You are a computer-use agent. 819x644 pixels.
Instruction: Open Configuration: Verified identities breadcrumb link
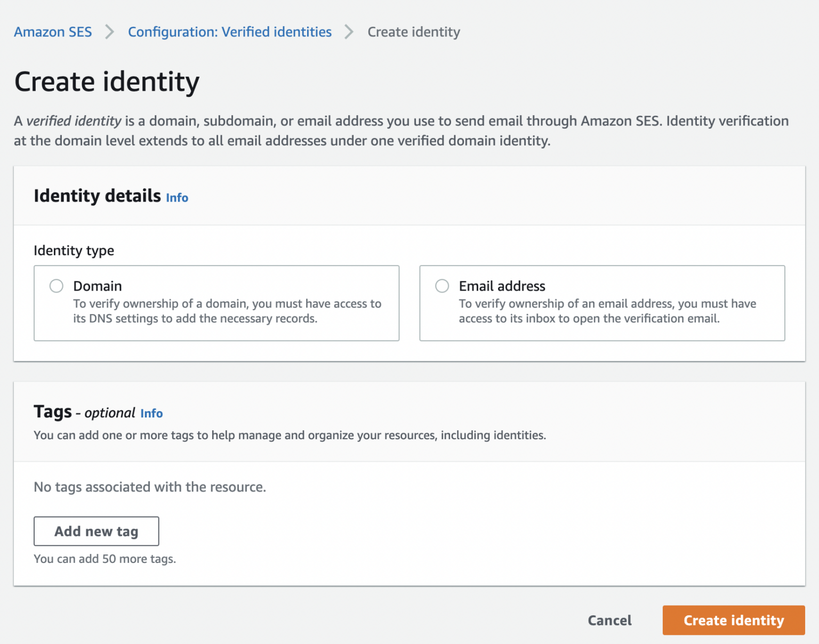pos(230,32)
